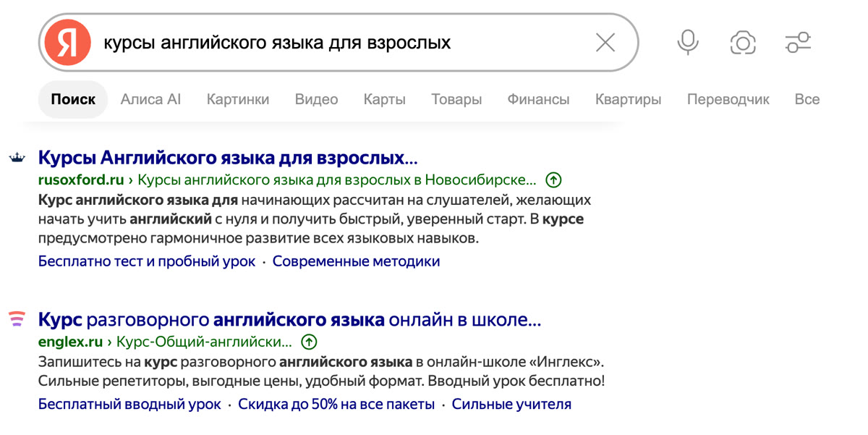
Task: Start voice search with microphone icon
Action: coord(688,43)
